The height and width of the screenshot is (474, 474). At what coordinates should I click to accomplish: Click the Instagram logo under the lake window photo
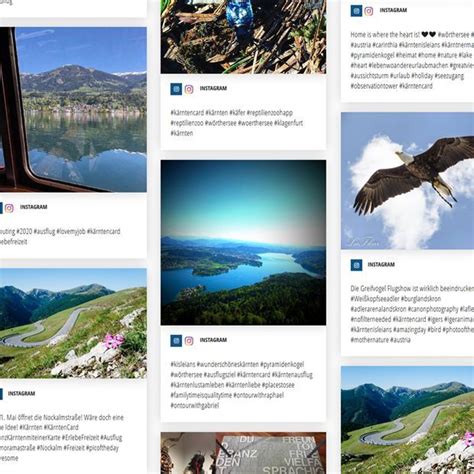[x=9, y=208]
